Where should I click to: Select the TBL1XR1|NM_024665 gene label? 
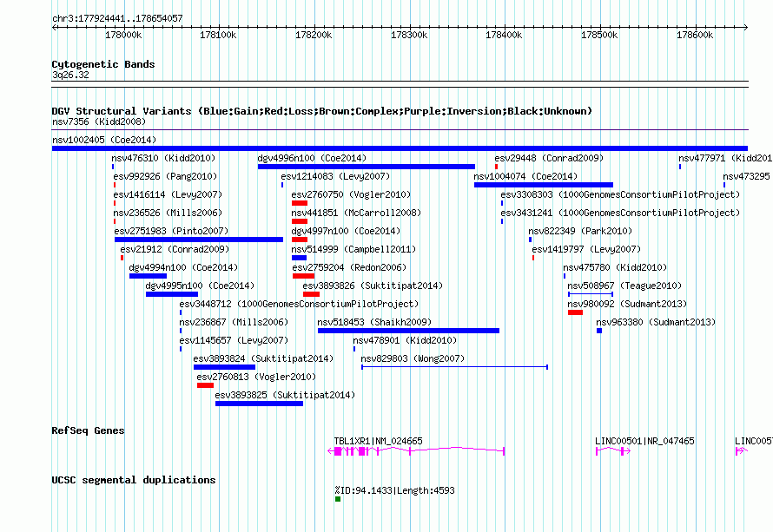click(x=378, y=441)
